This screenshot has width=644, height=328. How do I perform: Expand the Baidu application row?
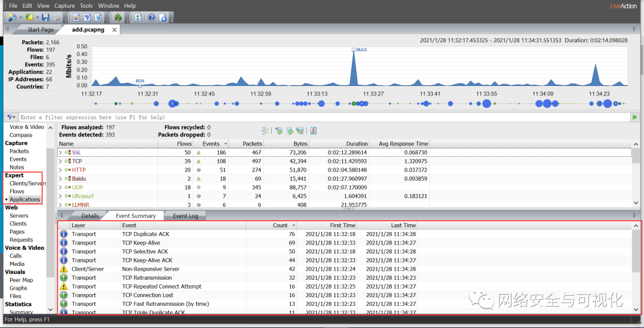[60, 178]
